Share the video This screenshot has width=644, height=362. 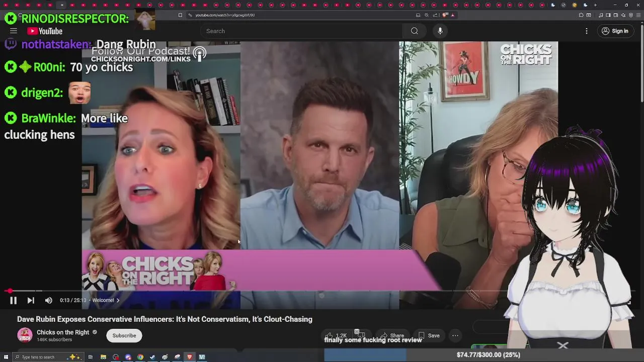pos(392,335)
